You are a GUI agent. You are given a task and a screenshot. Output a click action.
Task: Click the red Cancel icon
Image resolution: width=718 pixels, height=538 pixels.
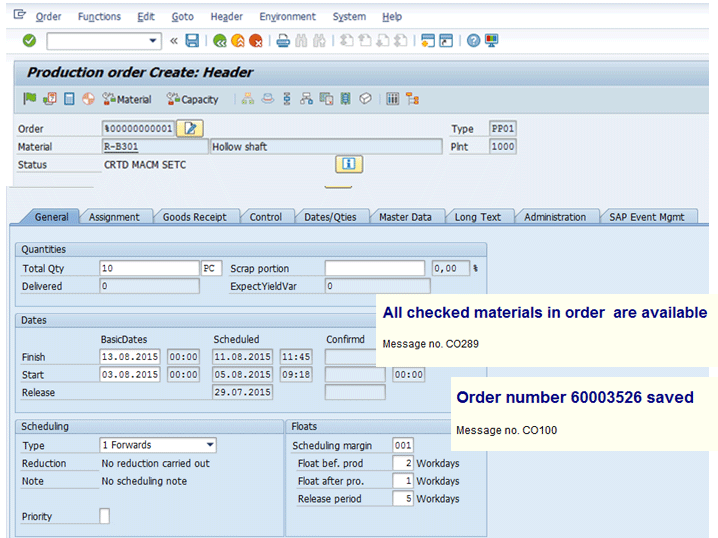256,41
